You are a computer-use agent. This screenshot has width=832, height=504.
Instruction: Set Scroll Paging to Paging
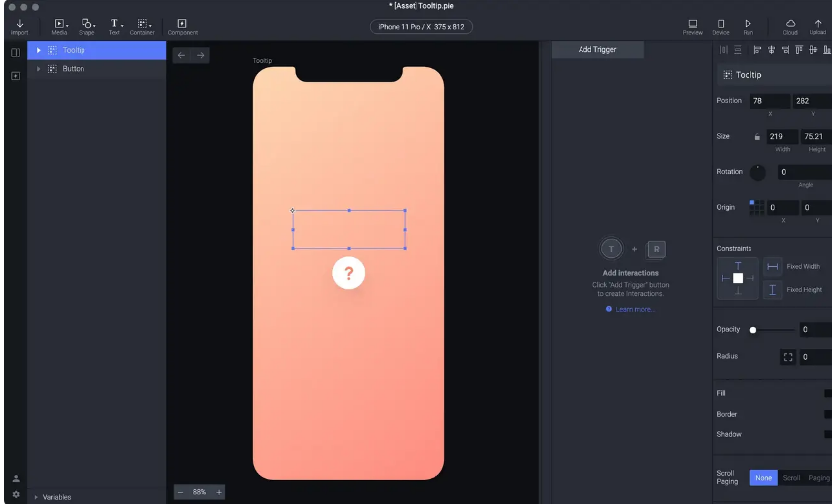819,478
